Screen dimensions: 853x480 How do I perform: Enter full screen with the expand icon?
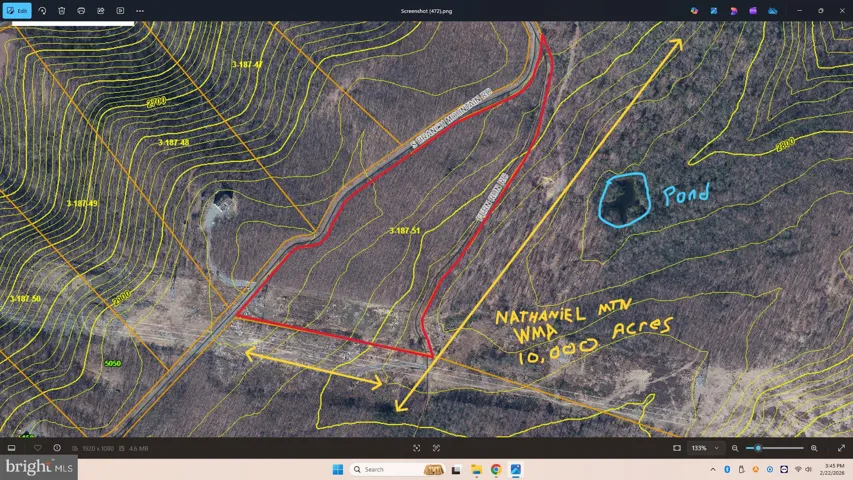point(841,448)
